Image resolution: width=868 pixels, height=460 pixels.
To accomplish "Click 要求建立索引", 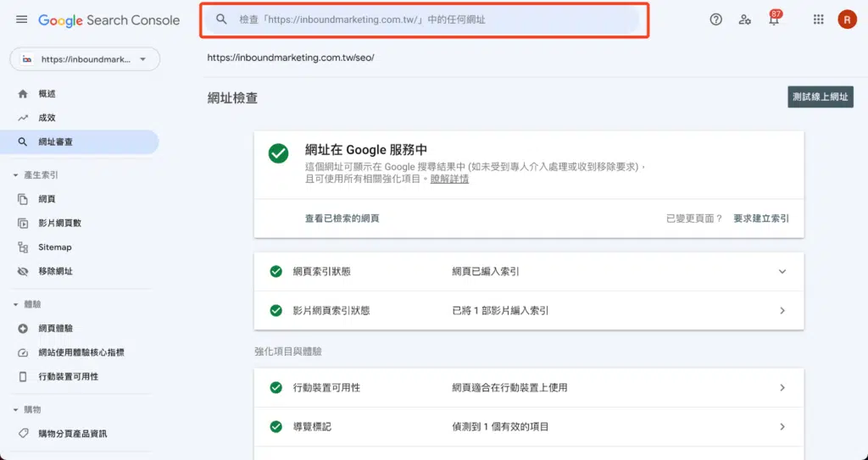I will (761, 219).
